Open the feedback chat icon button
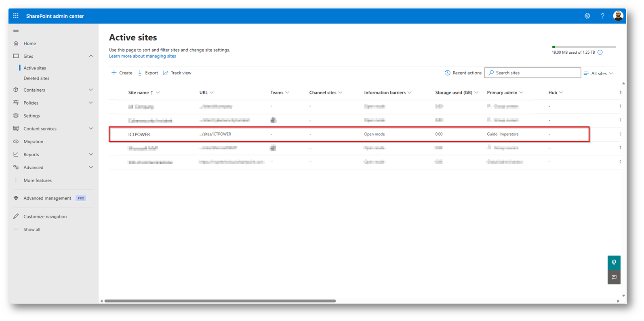Screen dimensions: 644x321 pos(614,277)
